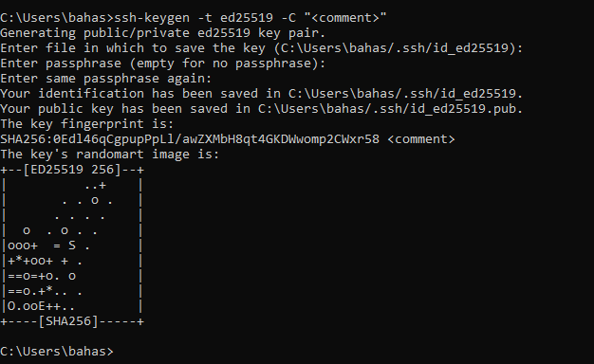Viewport: 594px width, 364px height.
Task: Click the "<comment>" argument on first line
Action: coord(345,18)
